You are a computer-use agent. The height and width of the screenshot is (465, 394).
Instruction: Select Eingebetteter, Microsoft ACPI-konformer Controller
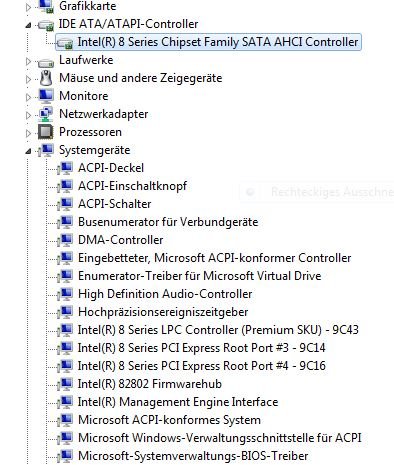click(x=214, y=258)
